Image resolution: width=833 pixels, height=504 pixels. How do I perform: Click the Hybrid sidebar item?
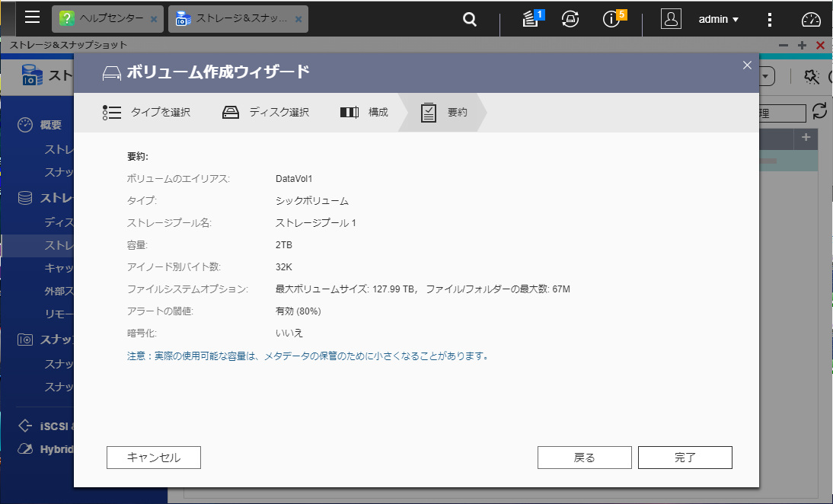click(x=46, y=448)
